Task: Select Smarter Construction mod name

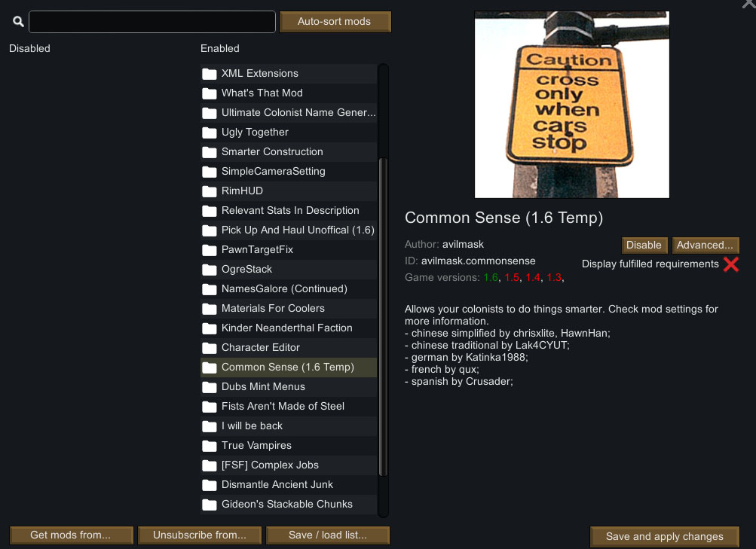Action: click(272, 151)
